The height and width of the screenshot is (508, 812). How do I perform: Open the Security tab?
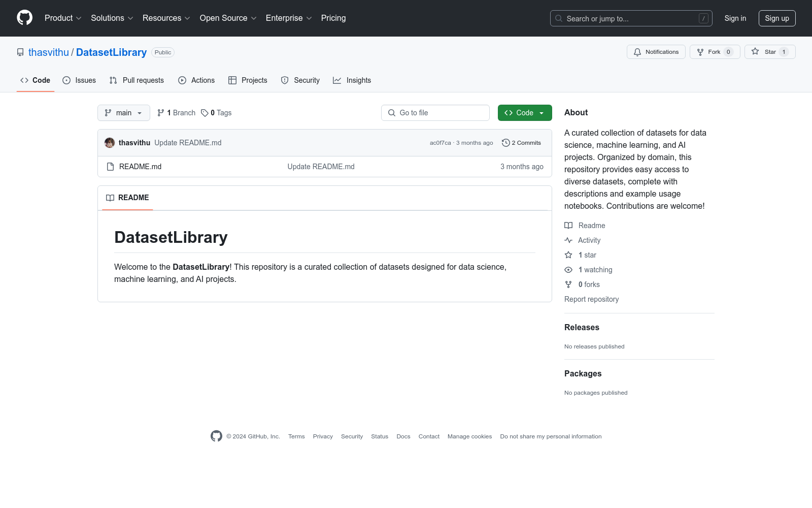click(x=300, y=80)
